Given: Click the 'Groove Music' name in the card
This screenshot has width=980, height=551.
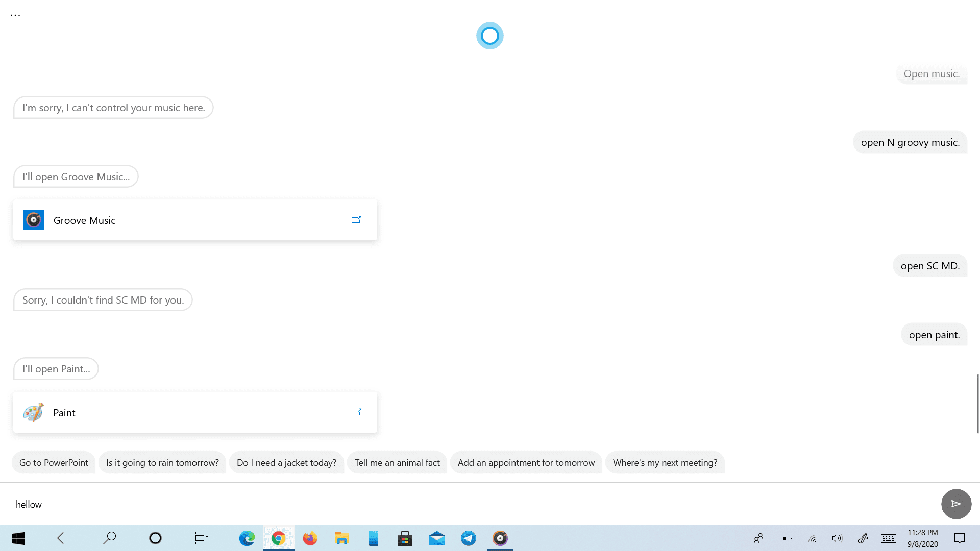Looking at the screenshot, I should click(84, 220).
